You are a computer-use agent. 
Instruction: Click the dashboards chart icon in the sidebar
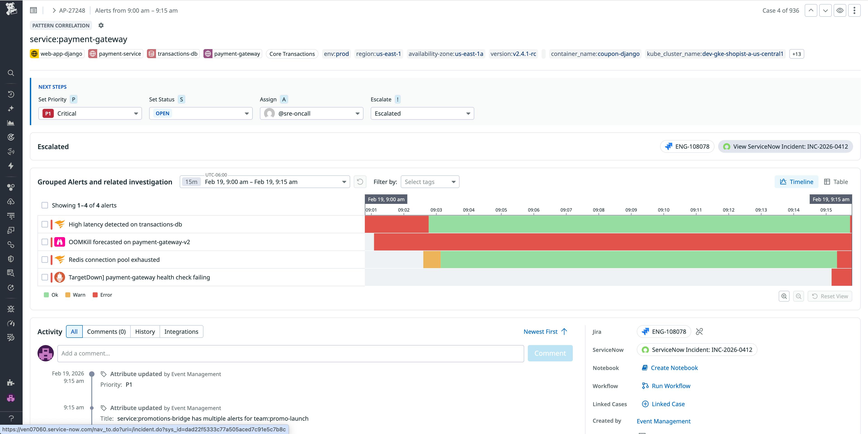coord(11,123)
